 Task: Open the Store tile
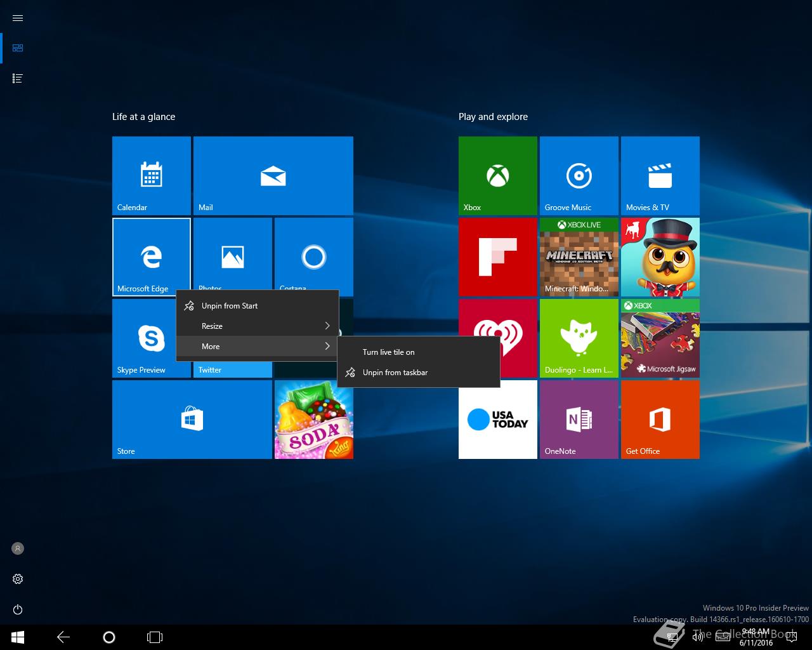click(192, 420)
